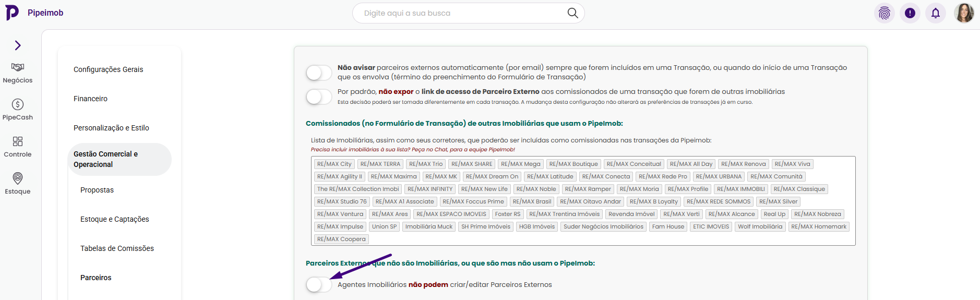Image resolution: width=980 pixels, height=300 pixels.
Task: Click the RE/MAX Oitavo Andar tag
Action: pyautogui.click(x=591, y=201)
